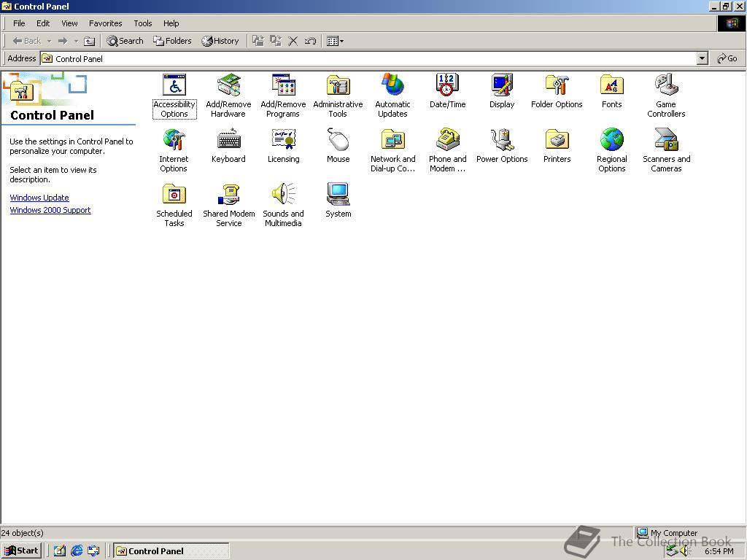Viewport: 747px width, 560px height.
Task: Open the System icon
Action: (x=338, y=201)
